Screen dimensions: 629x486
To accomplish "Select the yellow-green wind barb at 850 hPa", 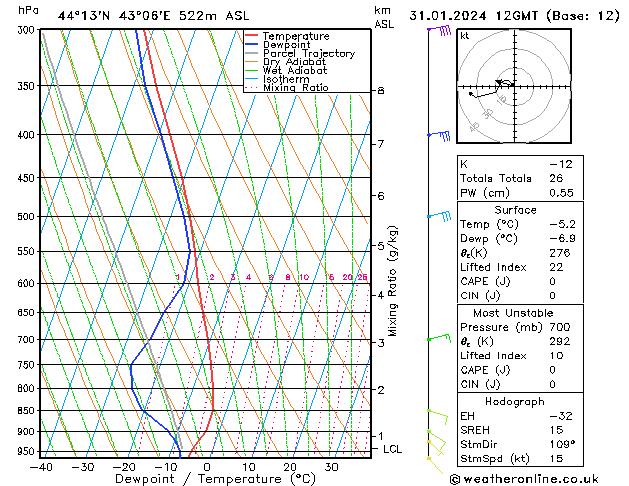I will click(436, 412).
